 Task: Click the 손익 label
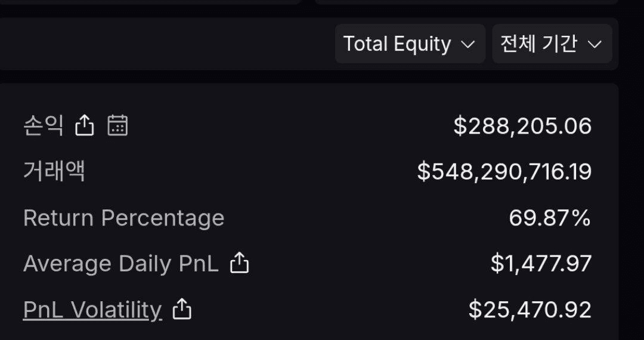[x=44, y=126]
